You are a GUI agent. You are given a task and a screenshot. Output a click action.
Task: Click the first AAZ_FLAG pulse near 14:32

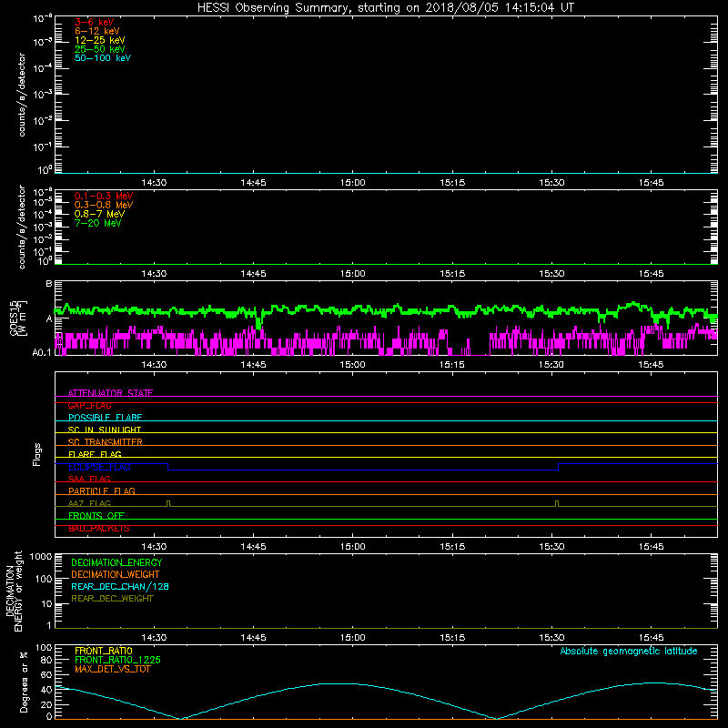click(x=168, y=503)
